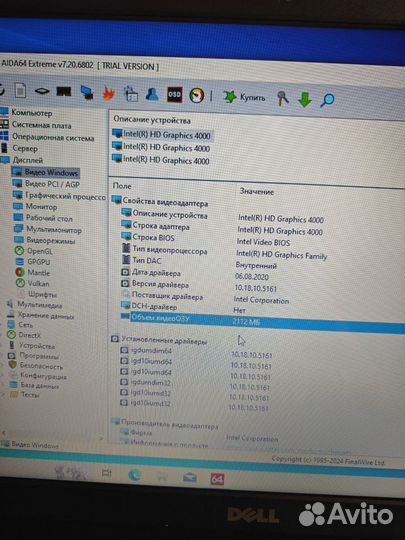The image size is (405, 540).
Task: Click the magnifier search icon
Action: (327, 100)
